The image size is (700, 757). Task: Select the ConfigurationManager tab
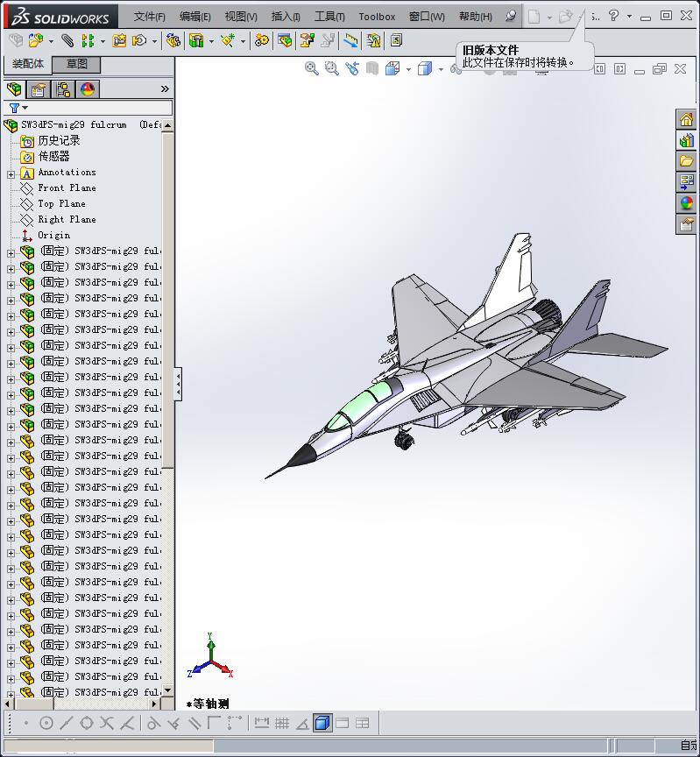63,89
